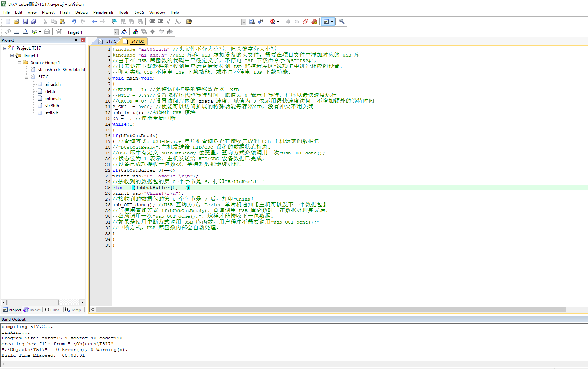Image resolution: width=588 pixels, height=369 pixels.
Task: Start a debug session with the red d icon
Action: point(272,22)
